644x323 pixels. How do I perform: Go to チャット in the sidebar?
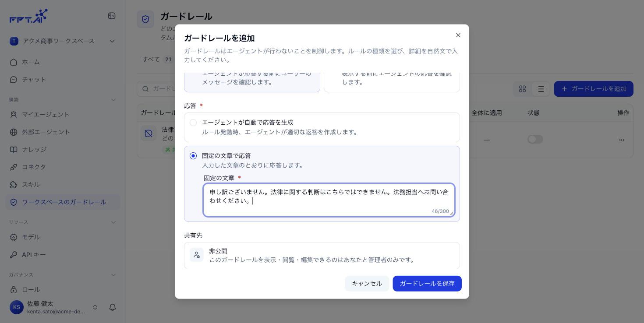[x=63, y=80]
